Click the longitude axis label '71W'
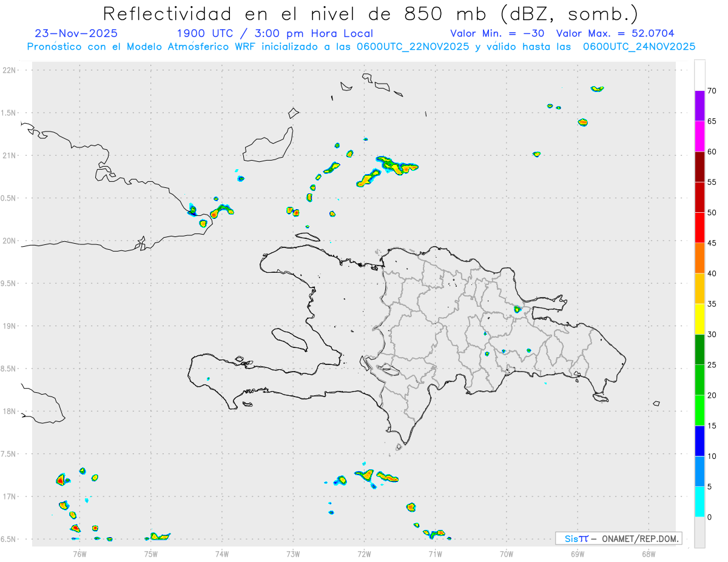The width and height of the screenshot is (728, 562). (435, 553)
